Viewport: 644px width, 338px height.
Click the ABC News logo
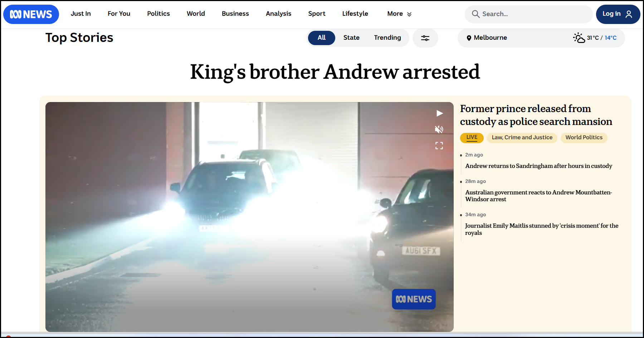(31, 14)
